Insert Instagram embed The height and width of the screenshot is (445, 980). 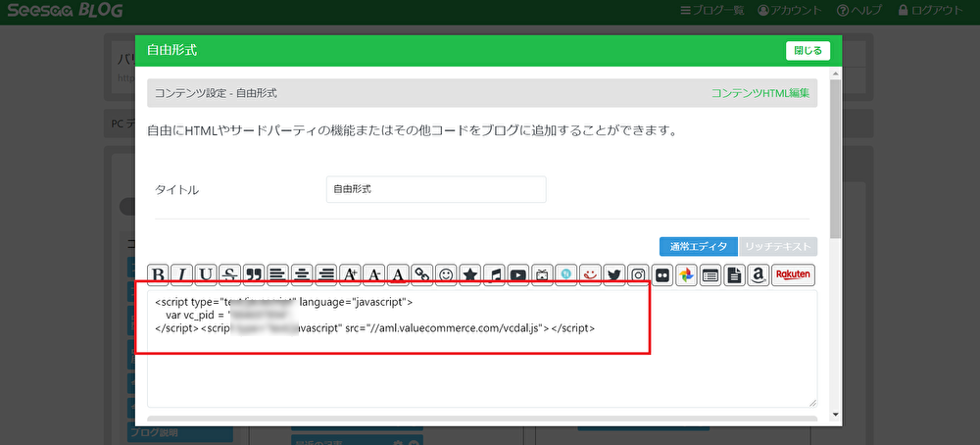point(638,274)
